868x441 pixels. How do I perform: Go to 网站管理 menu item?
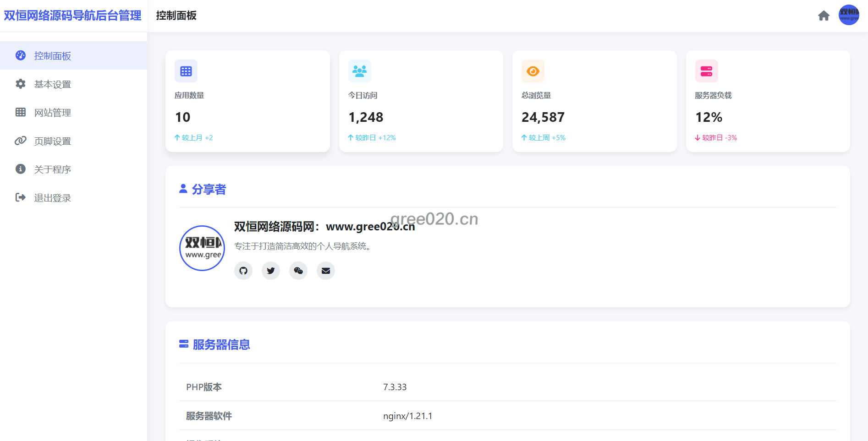point(53,113)
